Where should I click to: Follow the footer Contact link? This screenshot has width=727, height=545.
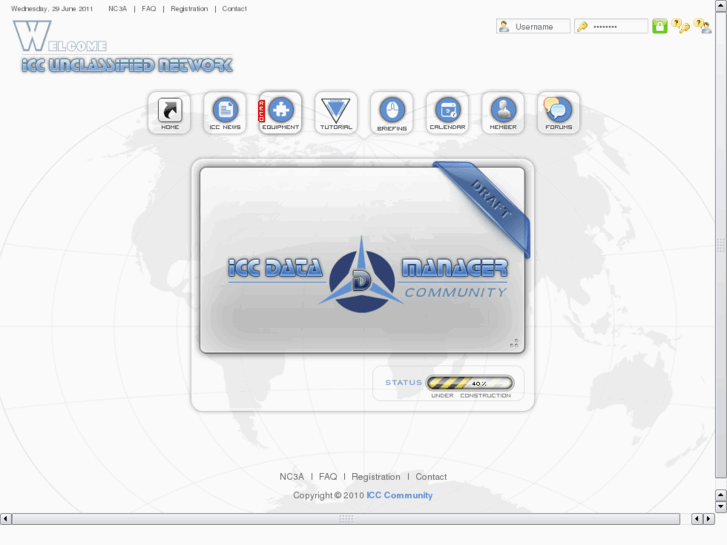(431, 477)
